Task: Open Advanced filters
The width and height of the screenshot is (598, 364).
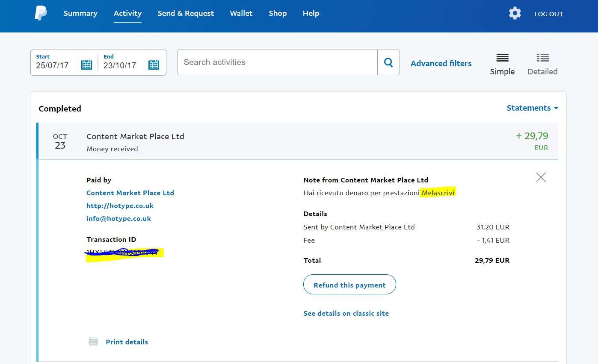Action: tap(441, 63)
